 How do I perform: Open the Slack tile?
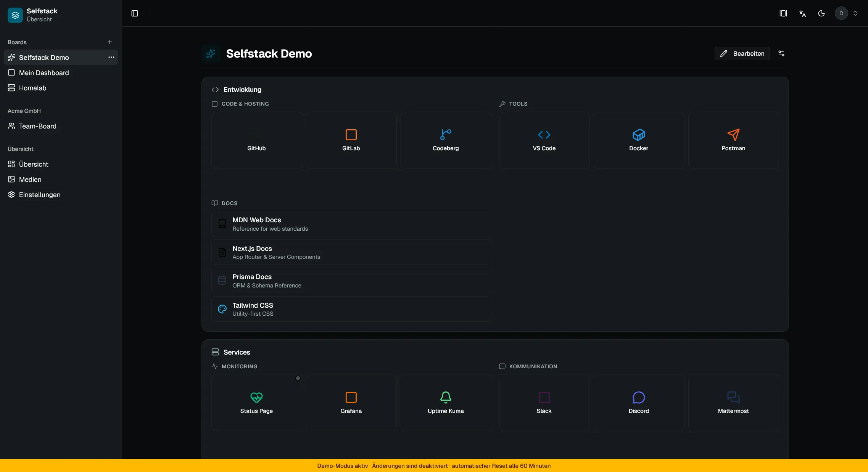(x=544, y=403)
